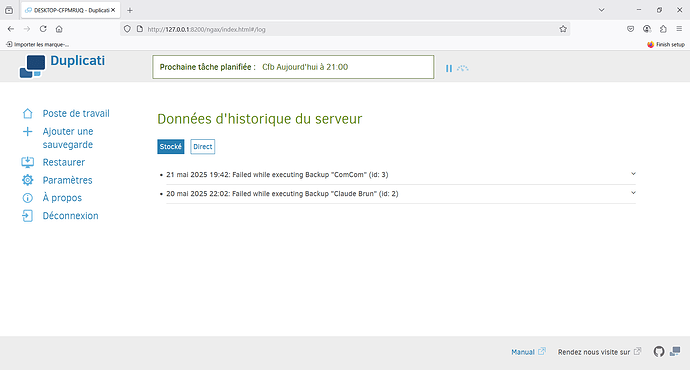Image resolution: width=690 pixels, height=370 pixels.
Task: Click the Poste de travail home icon
Action: click(27, 114)
